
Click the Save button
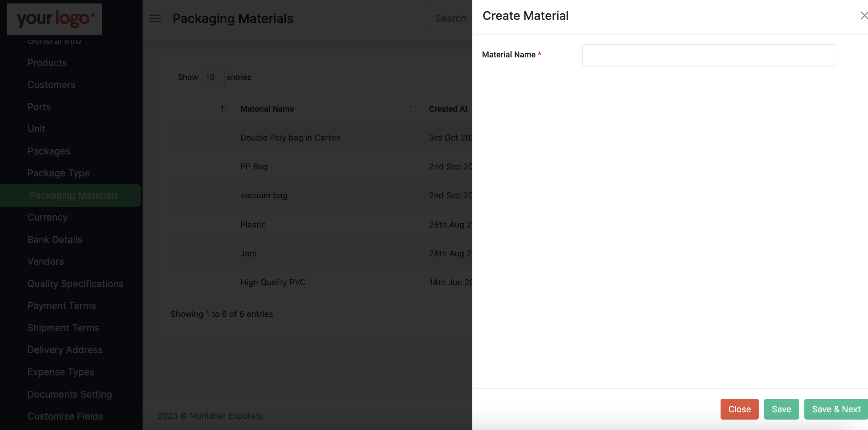[781, 409]
